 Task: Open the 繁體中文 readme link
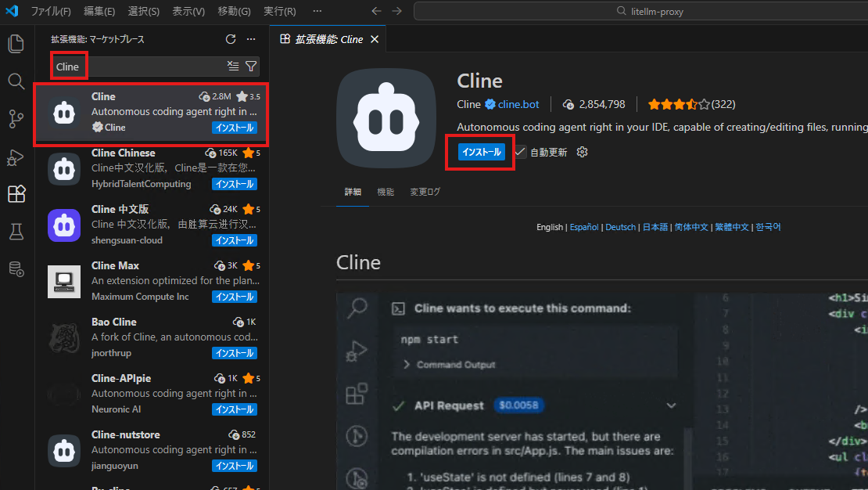coord(731,227)
